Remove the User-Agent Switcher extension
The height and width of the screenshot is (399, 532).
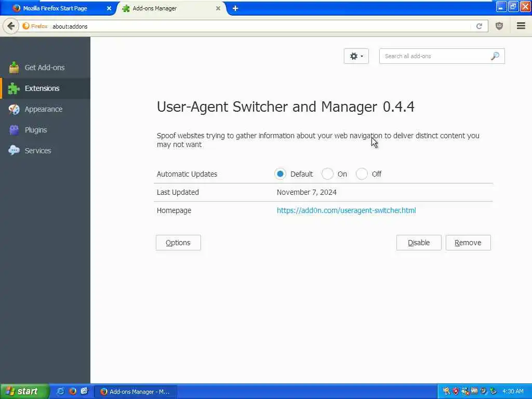[468, 243]
